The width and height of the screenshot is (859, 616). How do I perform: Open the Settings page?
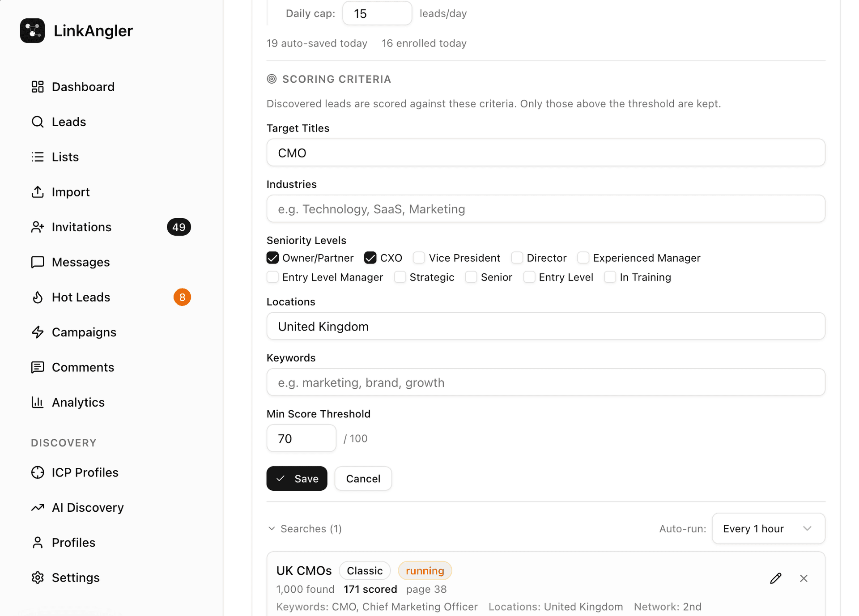coord(76,577)
